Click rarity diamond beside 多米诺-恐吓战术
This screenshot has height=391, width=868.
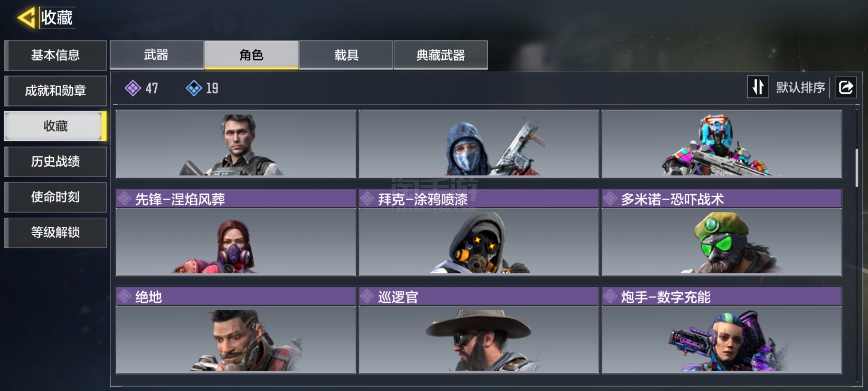610,199
